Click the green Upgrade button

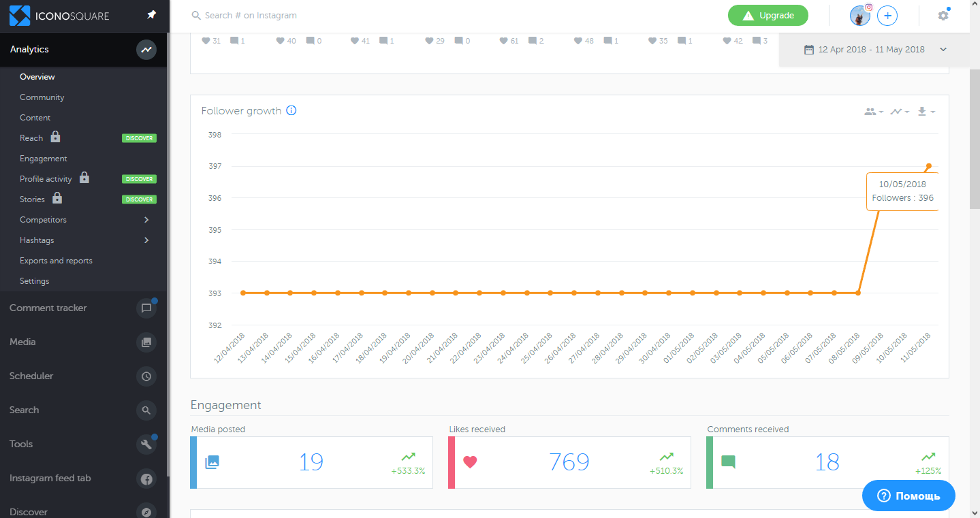768,16
